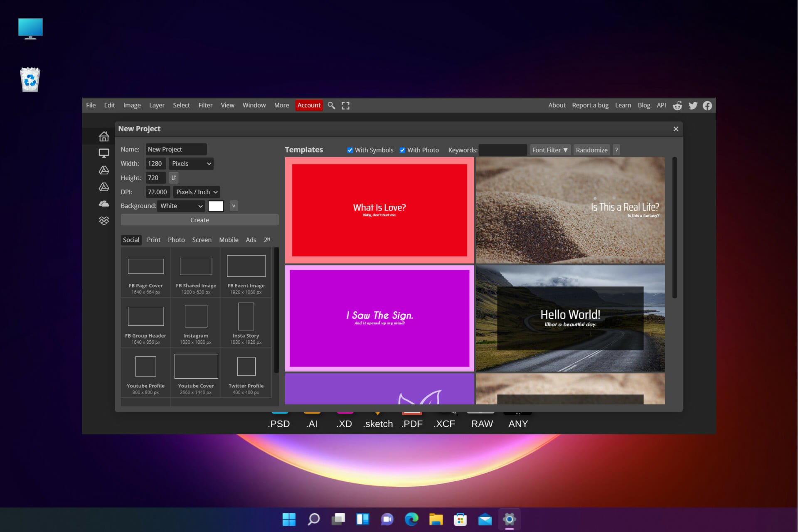Click the small v arrow beside color swatch
Image resolution: width=798 pixels, height=532 pixels.
click(234, 206)
